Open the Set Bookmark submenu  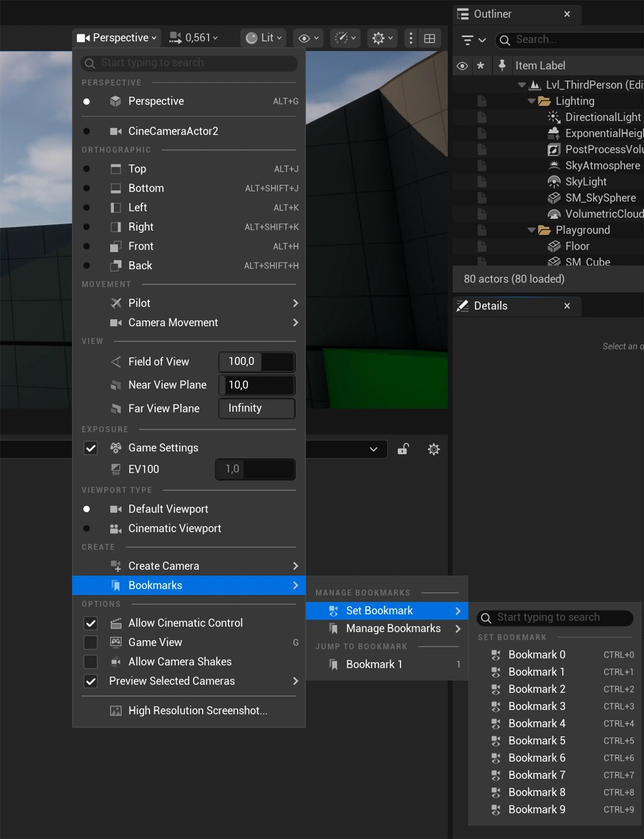click(x=387, y=611)
